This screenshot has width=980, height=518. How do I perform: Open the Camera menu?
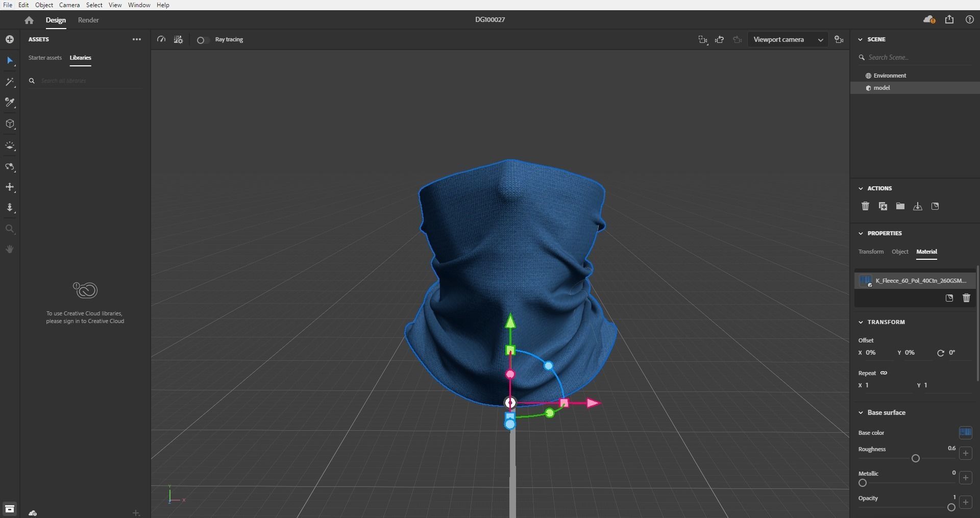point(69,5)
